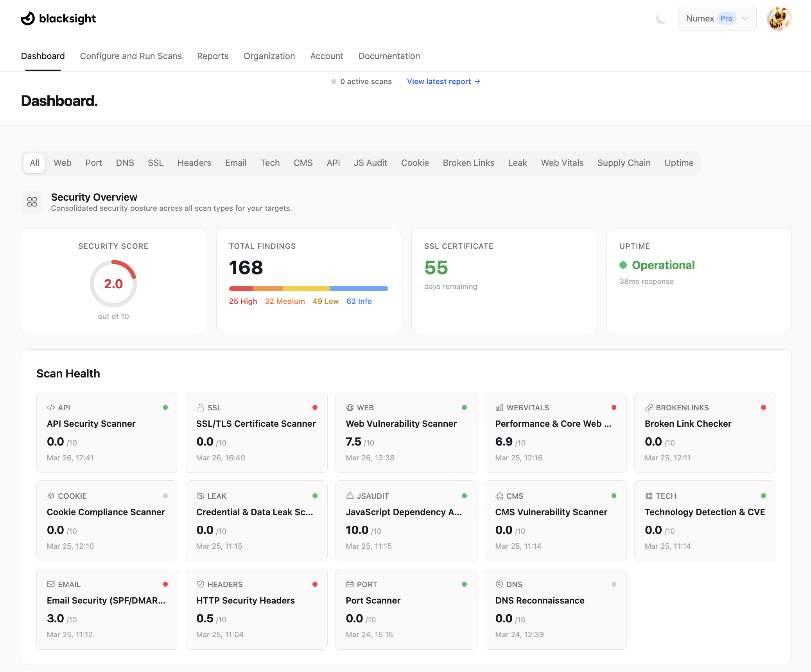Click the user avatar picture
811x672 pixels.
[x=779, y=18]
